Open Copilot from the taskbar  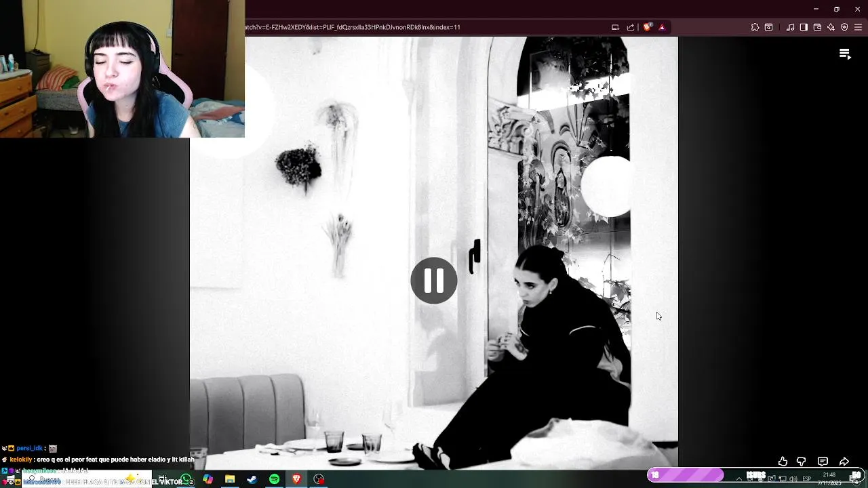pos(208,479)
